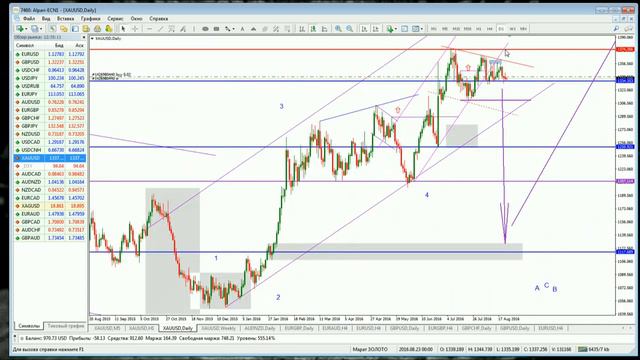The height and width of the screenshot is (360, 640).
Task: Pick the horizontal line drawing tool
Action: (149, 29)
